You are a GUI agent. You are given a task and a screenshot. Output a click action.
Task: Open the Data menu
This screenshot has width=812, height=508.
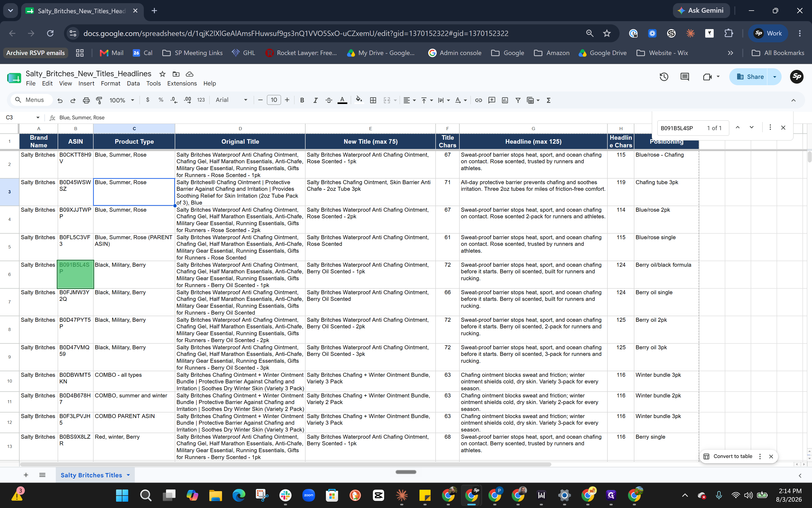[133, 83]
